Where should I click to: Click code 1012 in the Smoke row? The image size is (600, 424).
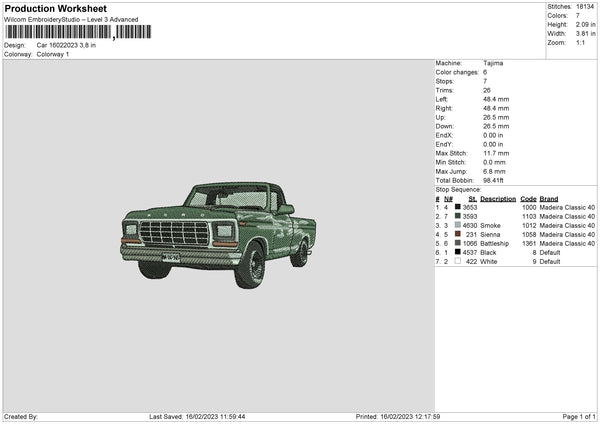click(x=529, y=225)
